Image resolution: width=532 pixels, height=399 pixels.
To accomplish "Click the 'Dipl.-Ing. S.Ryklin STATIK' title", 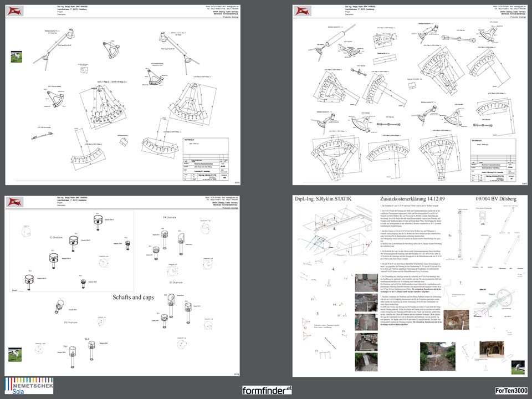I will tap(328, 198).
